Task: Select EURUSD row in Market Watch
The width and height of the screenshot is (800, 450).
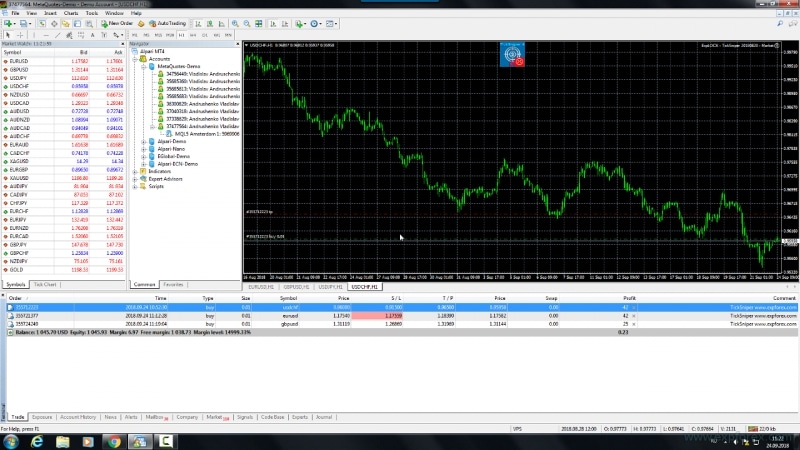Action: pos(20,60)
